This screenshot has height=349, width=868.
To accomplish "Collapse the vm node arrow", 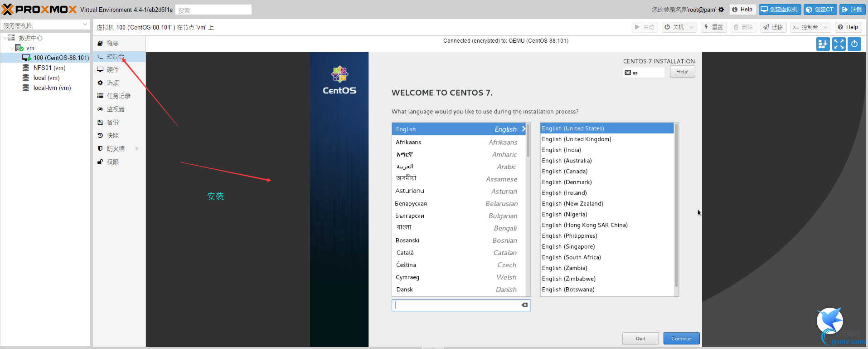I will coord(12,48).
